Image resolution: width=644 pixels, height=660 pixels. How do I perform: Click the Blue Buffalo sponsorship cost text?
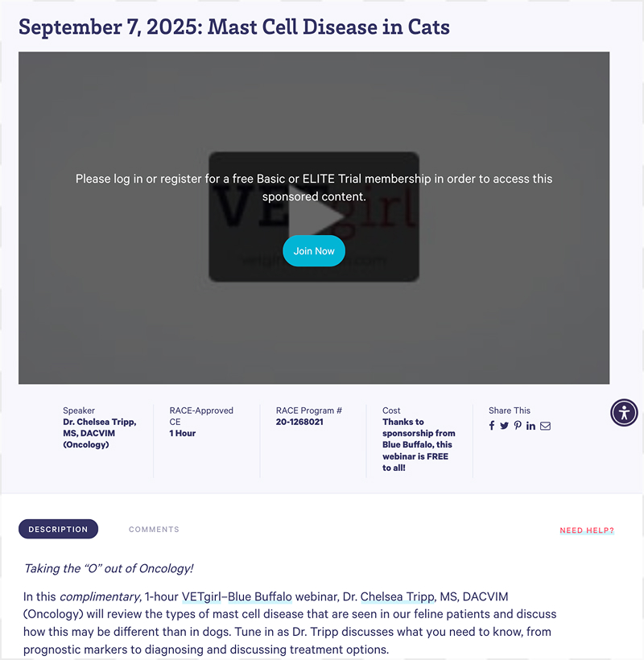419,444
